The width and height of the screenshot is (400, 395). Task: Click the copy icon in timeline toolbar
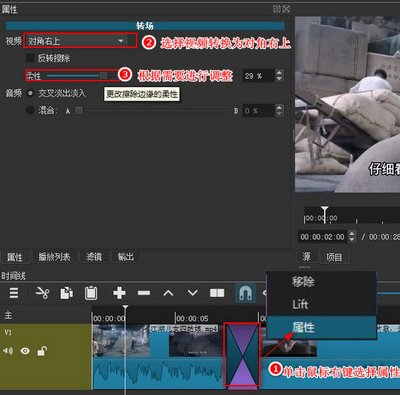tap(67, 293)
